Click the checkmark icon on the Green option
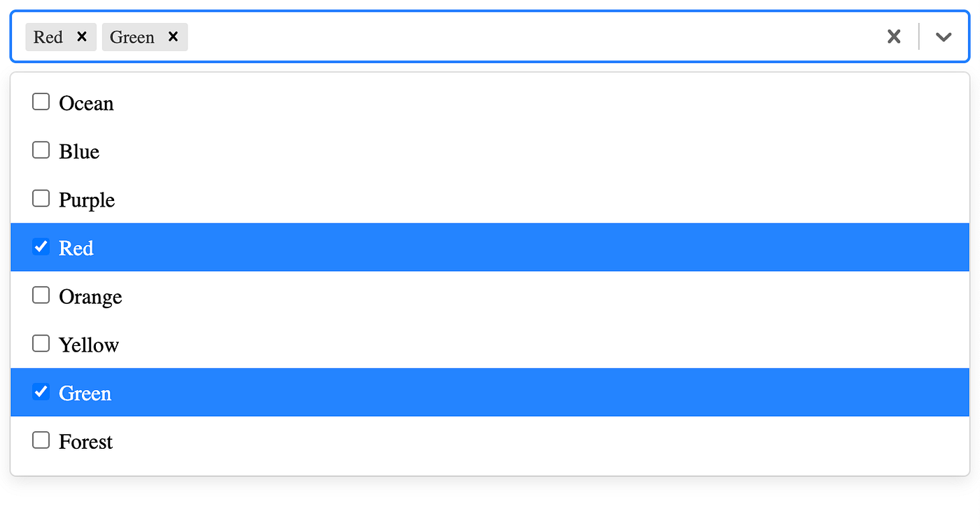 tap(41, 392)
